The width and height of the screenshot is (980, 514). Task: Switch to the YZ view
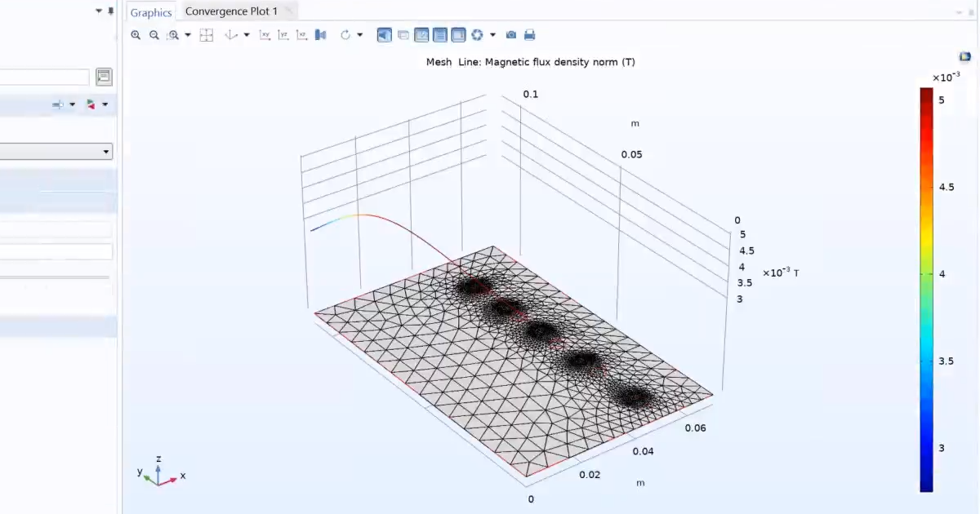pos(283,34)
